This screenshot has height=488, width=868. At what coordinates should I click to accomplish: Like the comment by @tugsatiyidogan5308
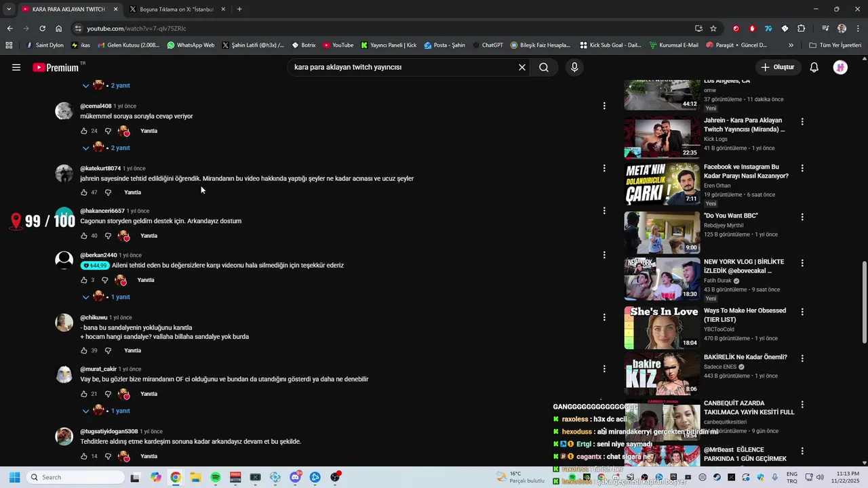pos(84,456)
